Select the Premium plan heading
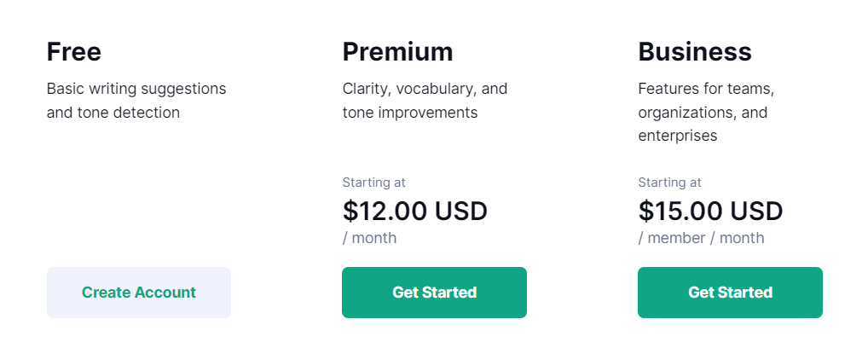Image resolution: width=868 pixels, height=348 pixels. tap(397, 52)
